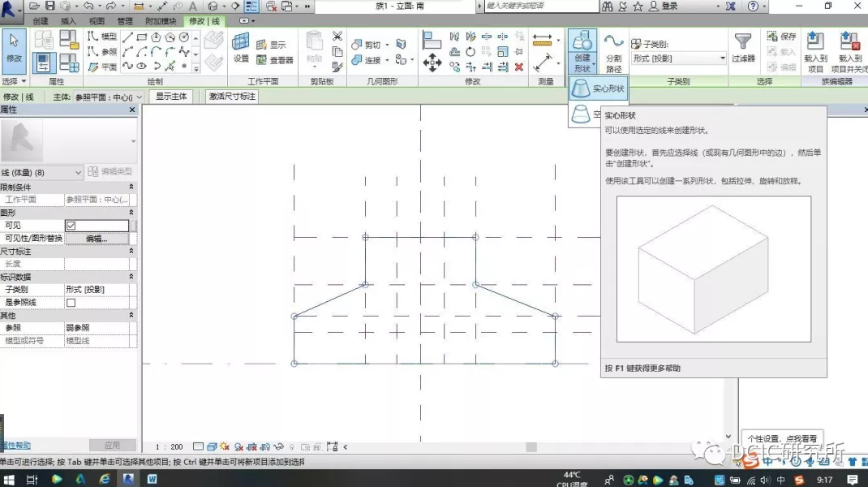Open the 过滤器 selection filter
Screen dimensions: 868x487
743,48
